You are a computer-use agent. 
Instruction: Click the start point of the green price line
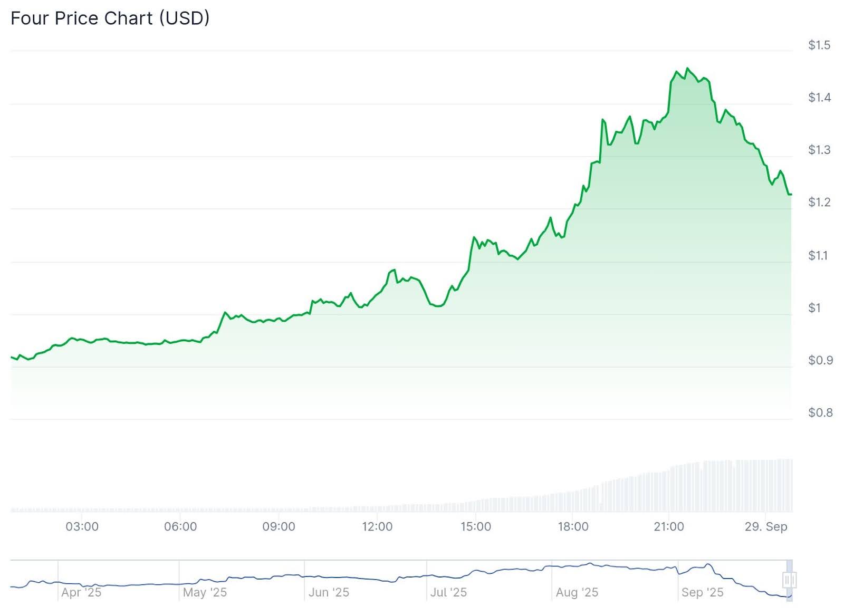click(x=12, y=357)
